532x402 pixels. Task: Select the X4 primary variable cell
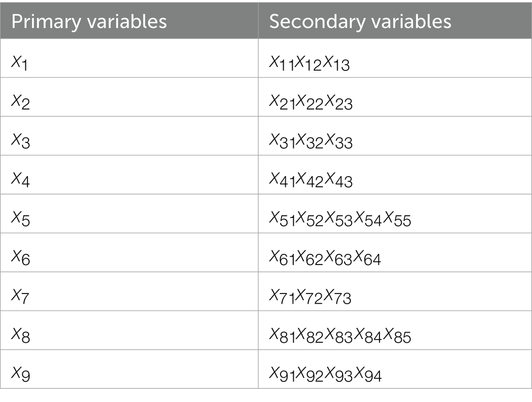[x=21, y=180]
